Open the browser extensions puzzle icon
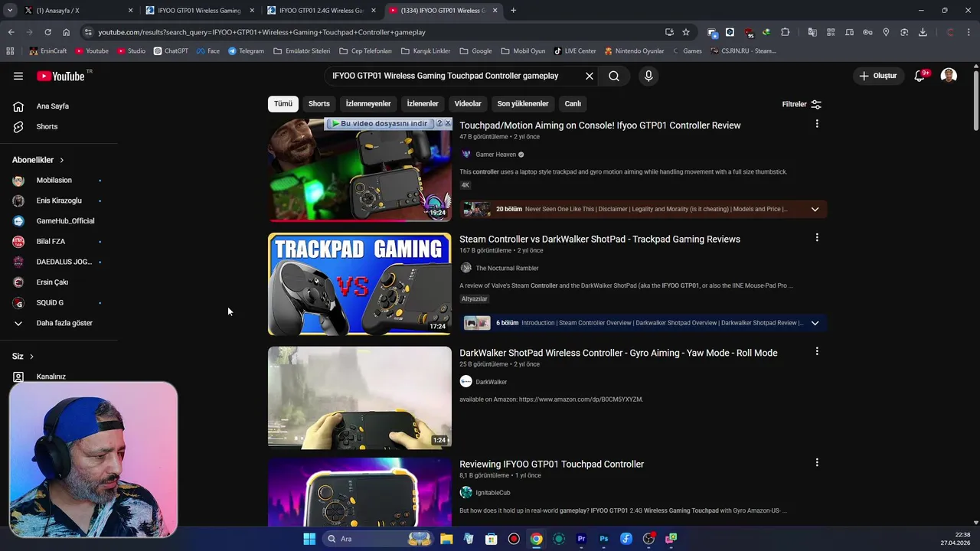 coord(785,32)
